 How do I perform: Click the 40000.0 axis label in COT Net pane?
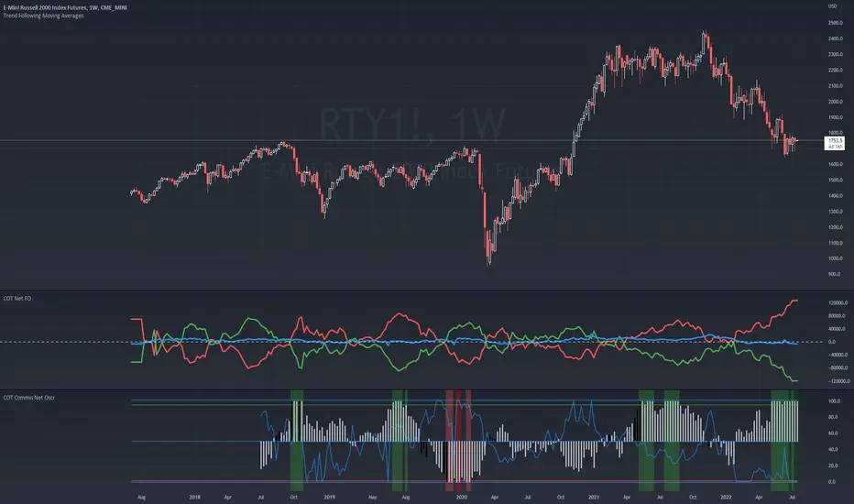pyautogui.click(x=837, y=329)
